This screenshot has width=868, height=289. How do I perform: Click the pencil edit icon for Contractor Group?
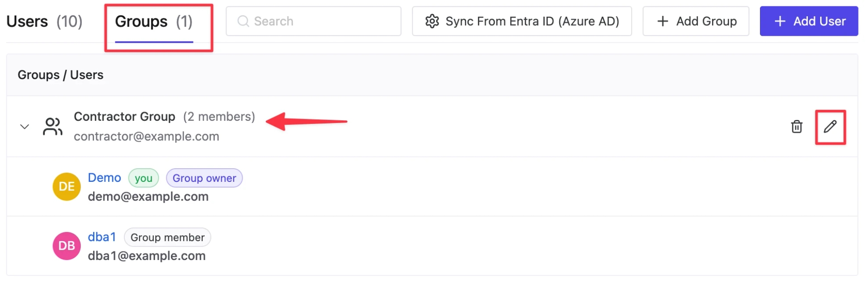[830, 127]
